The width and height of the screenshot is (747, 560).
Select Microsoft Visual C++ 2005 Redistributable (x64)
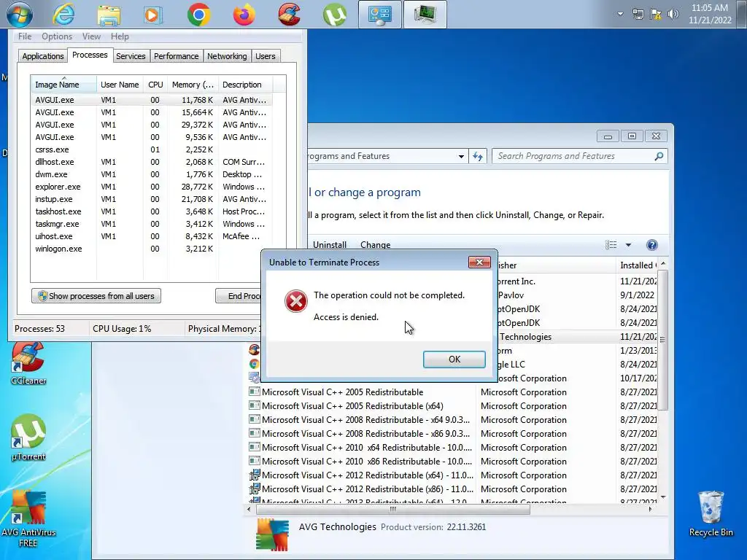click(352, 406)
